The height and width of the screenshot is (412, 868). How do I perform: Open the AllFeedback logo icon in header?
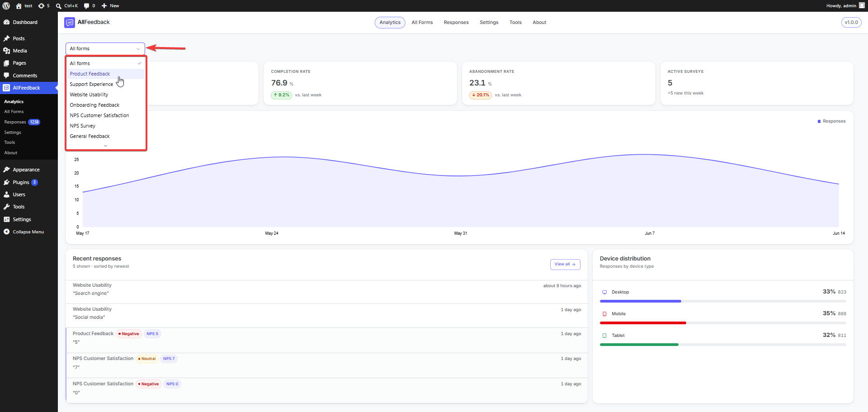tap(70, 23)
